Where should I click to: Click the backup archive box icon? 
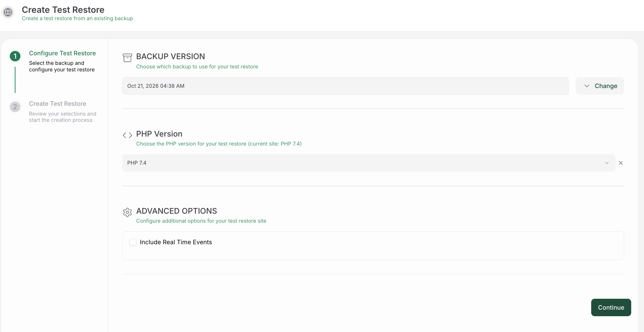point(127,58)
